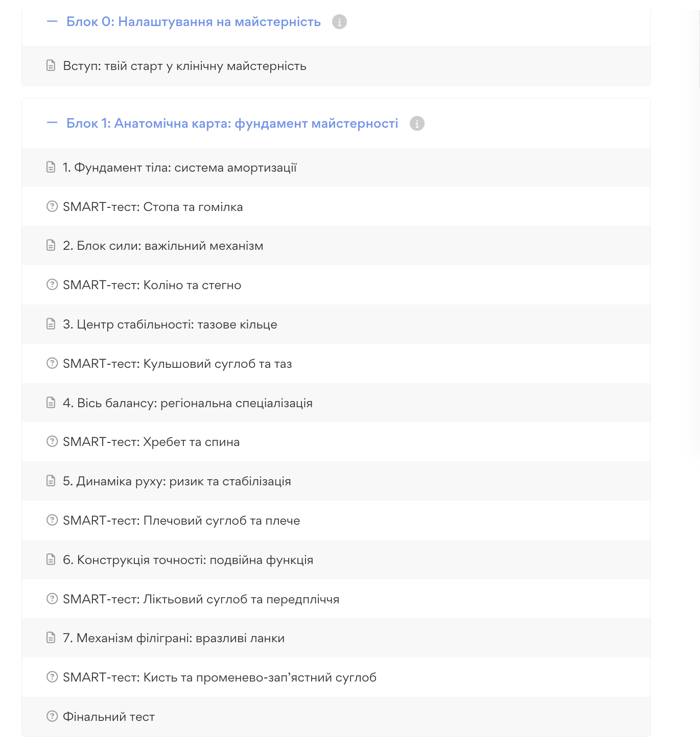The width and height of the screenshot is (700, 751).
Task: Open SMART-тест: Ліктьовий суглоб та передпліччя
Action: coord(201,599)
